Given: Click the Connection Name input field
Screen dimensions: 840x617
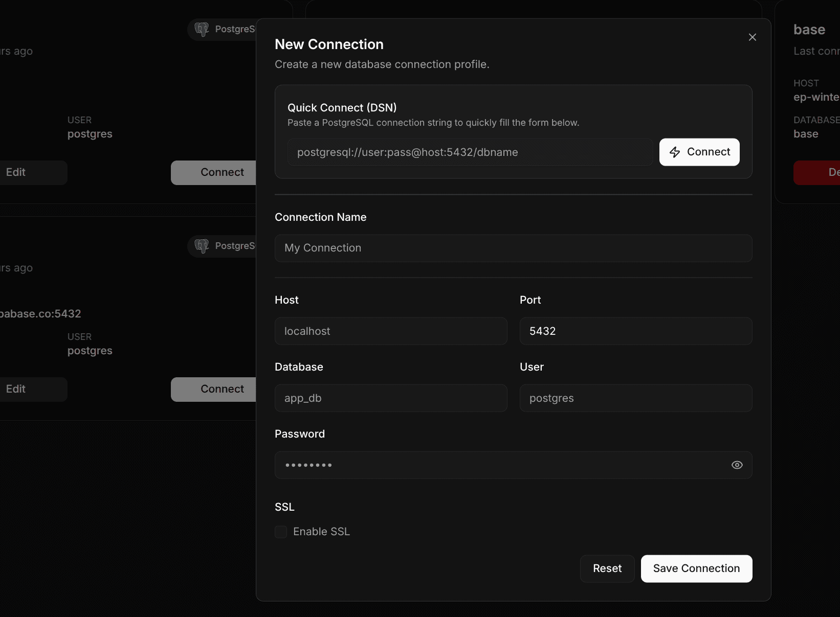Looking at the screenshot, I should [x=513, y=248].
